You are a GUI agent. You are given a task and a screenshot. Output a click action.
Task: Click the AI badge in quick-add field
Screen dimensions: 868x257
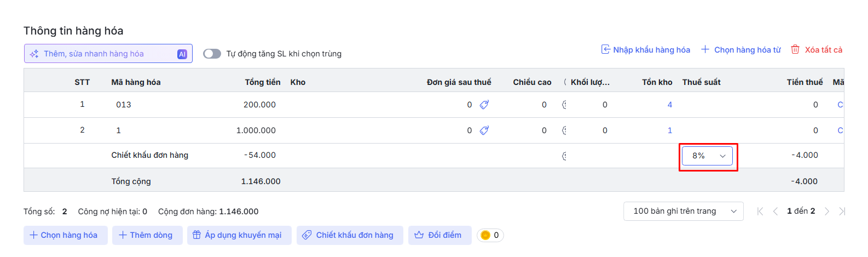point(182,54)
